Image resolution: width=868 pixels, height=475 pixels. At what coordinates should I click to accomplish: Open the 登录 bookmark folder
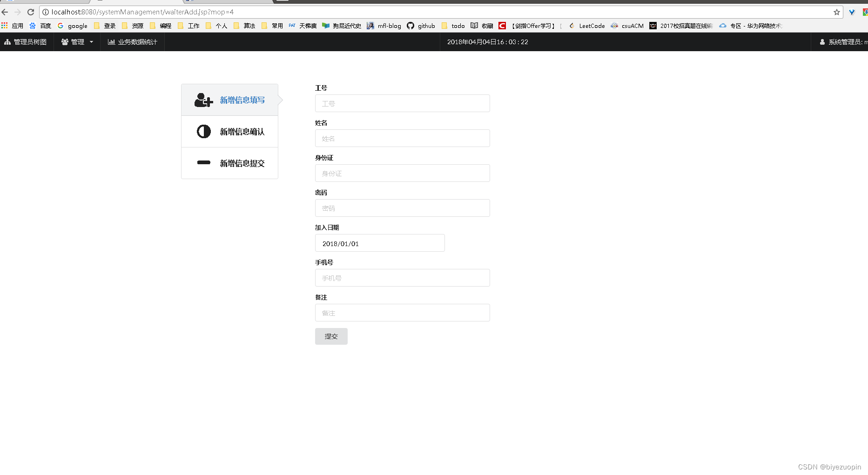pos(105,26)
